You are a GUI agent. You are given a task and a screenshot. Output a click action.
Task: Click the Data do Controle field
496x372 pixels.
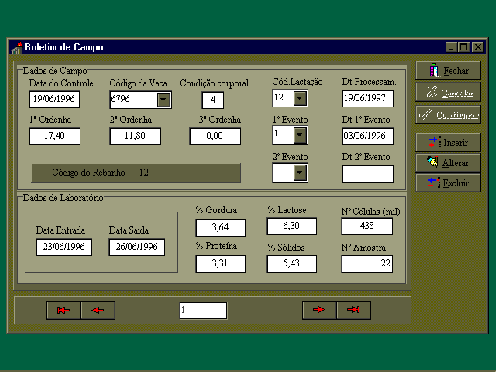pyautogui.click(x=54, y=99)
